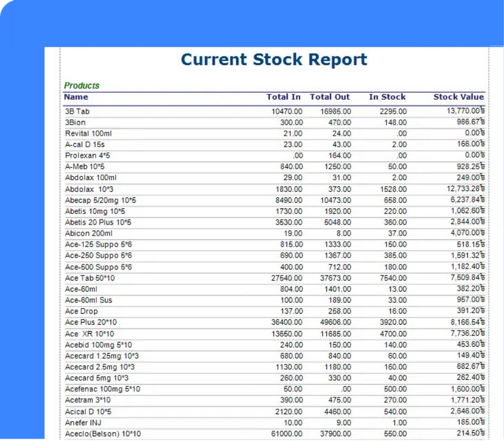Click Total In 61000.00 for Aceclo(Belson)
Image resolution: width=504 pixels, height=441 pixels.
point(287,434)
